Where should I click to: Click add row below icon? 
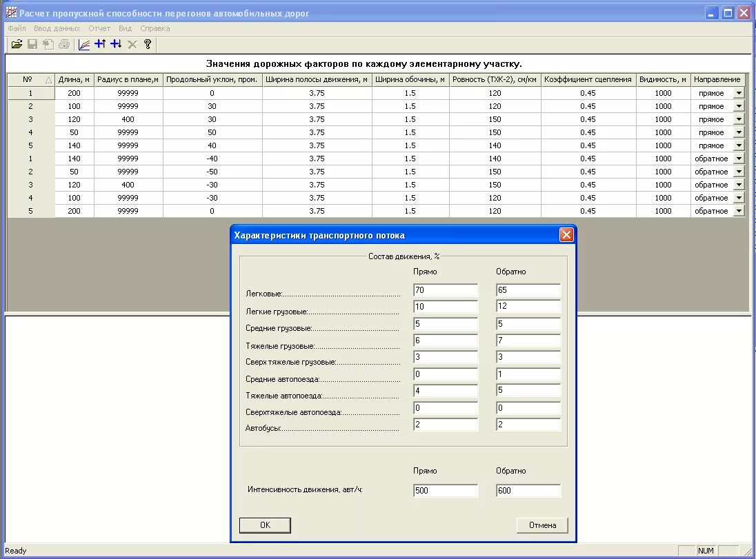116,44
